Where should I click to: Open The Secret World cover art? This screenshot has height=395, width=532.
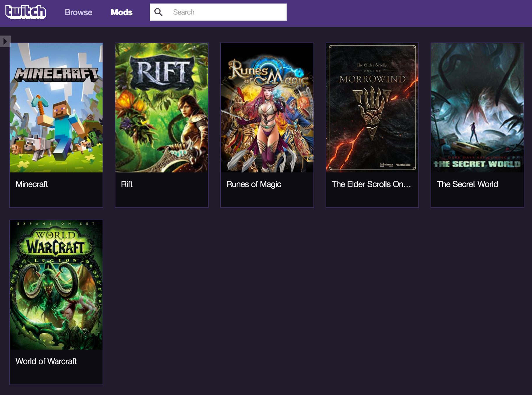pos(478,108)
